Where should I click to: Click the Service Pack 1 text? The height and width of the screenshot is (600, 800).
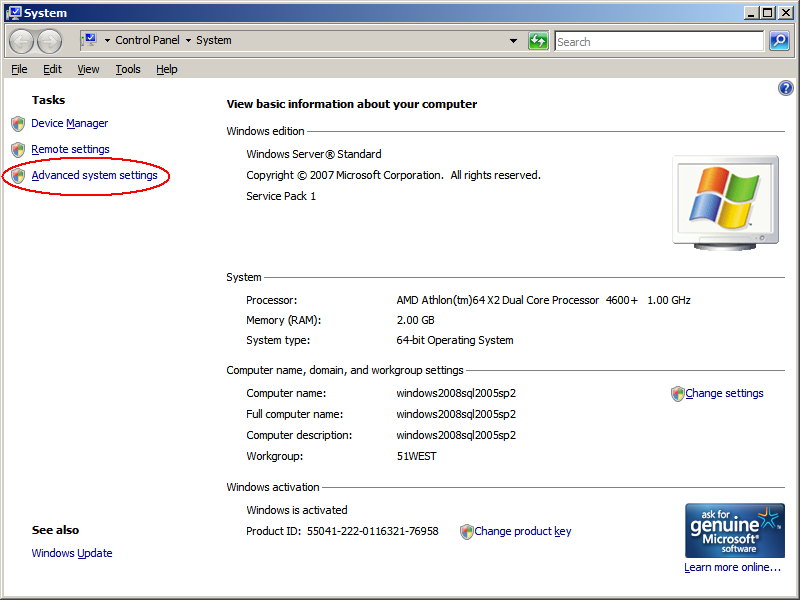[x=281, y=196]
